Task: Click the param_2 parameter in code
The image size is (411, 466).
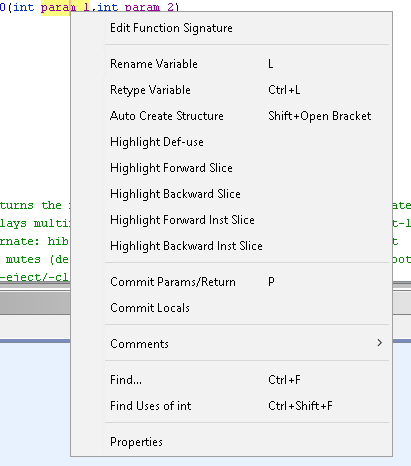Action: point(150,7)
